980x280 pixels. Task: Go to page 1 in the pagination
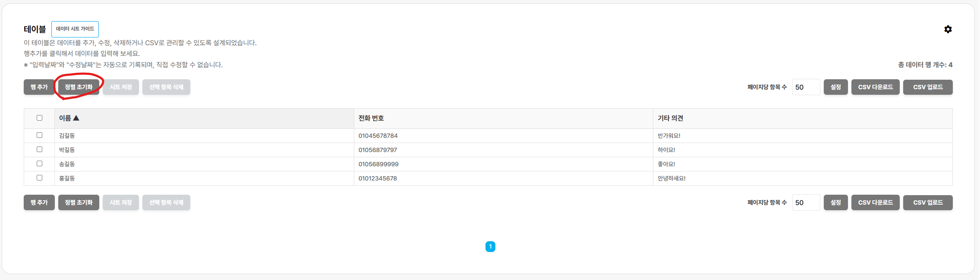490,246
